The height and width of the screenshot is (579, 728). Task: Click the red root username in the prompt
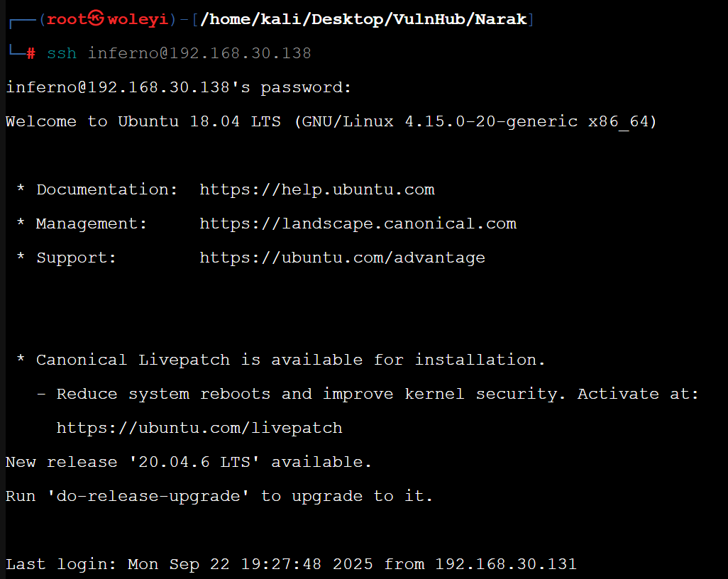[67, 19]
